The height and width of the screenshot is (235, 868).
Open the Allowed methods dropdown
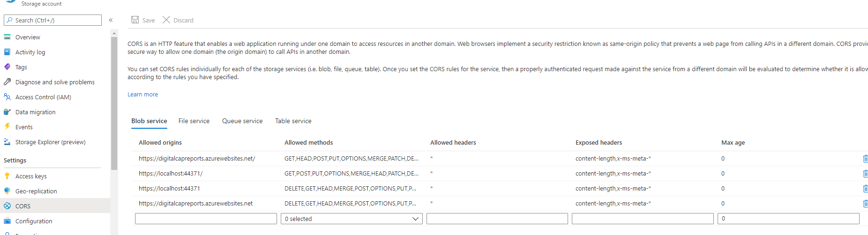tap(351, 219)
